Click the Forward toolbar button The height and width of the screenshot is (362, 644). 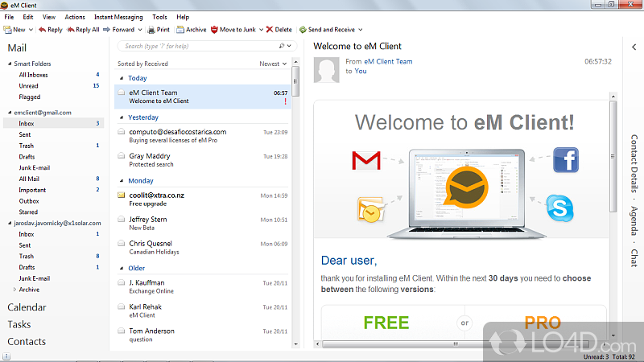[x=118, y=30]
